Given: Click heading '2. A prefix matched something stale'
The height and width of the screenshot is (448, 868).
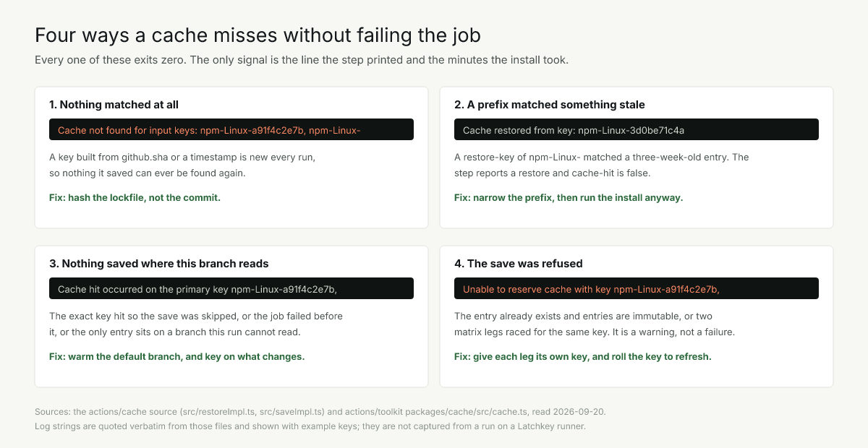Looking at the screenshot, I should click(x=549, y=105).
